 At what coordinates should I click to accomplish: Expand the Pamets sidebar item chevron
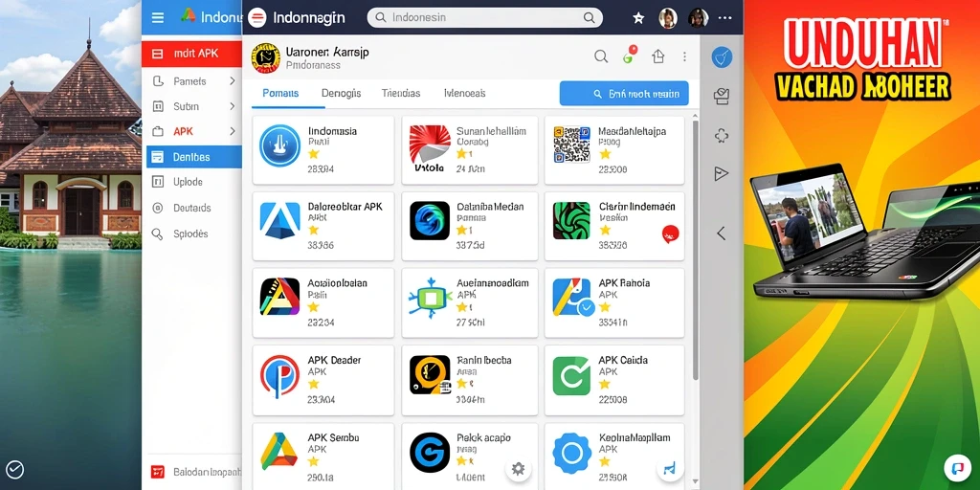pos(232,80)
